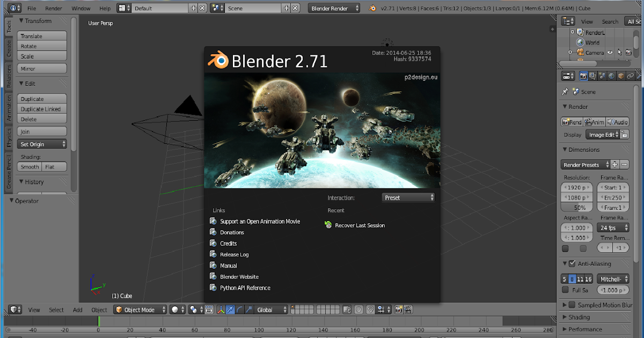Switch to Object properties cube icon
644x338 pixels.
pyautogui.click(x=621, y=76)
